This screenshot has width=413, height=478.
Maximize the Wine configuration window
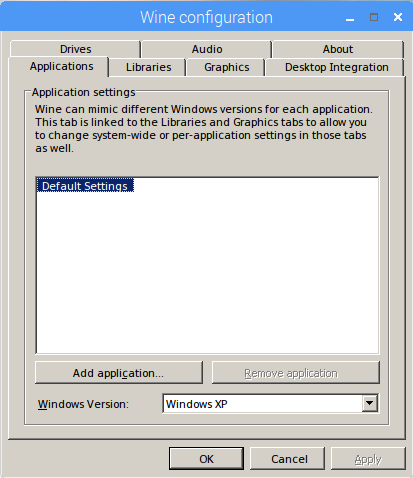(374, 17)
